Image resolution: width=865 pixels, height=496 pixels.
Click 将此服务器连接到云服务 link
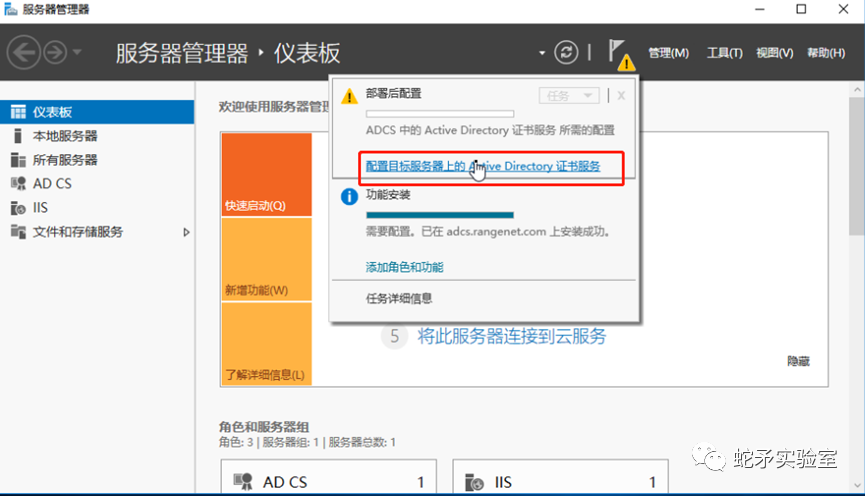tap(511, 336)
